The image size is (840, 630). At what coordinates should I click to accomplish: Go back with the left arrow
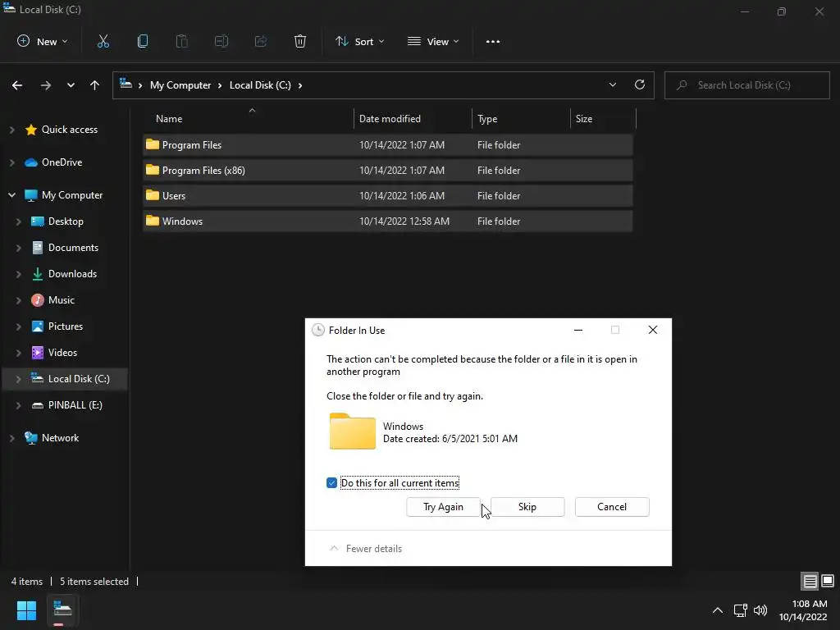click(17, 85)
